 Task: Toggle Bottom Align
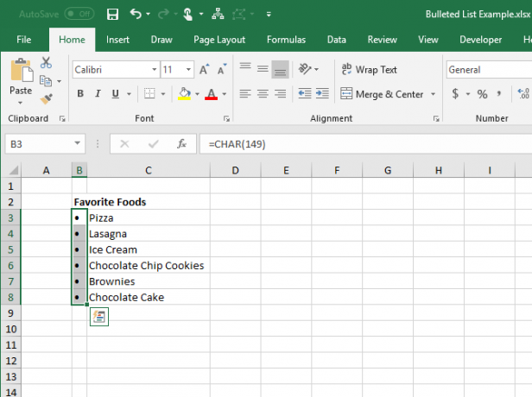click(280, 69)
